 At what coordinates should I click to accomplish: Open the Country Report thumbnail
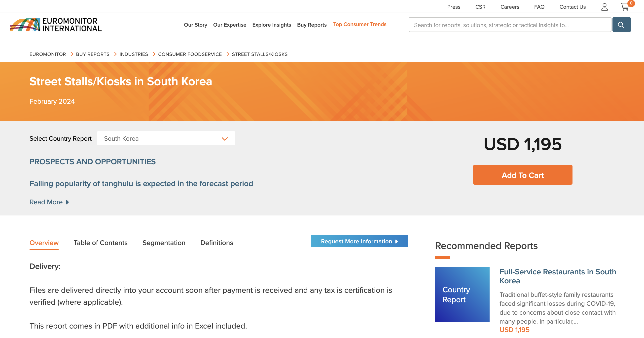462,294
